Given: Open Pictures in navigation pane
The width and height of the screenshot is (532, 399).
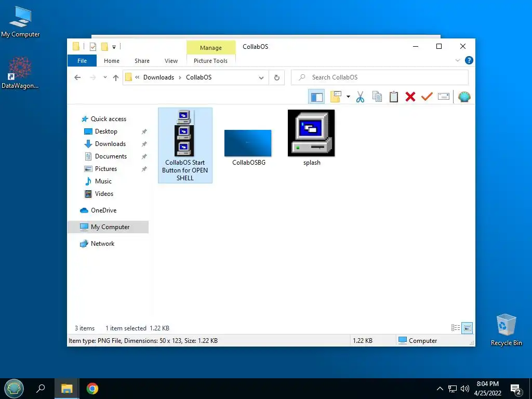Looking at the screenshot, I should pos(106,169).
